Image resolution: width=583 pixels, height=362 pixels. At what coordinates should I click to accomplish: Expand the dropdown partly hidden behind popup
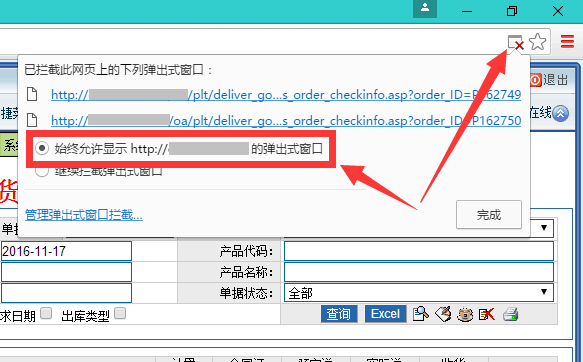point(544,227)
